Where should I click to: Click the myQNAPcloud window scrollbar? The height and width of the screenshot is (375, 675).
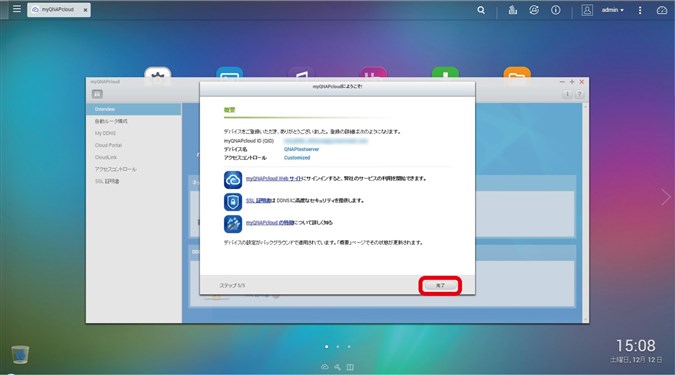585,213
